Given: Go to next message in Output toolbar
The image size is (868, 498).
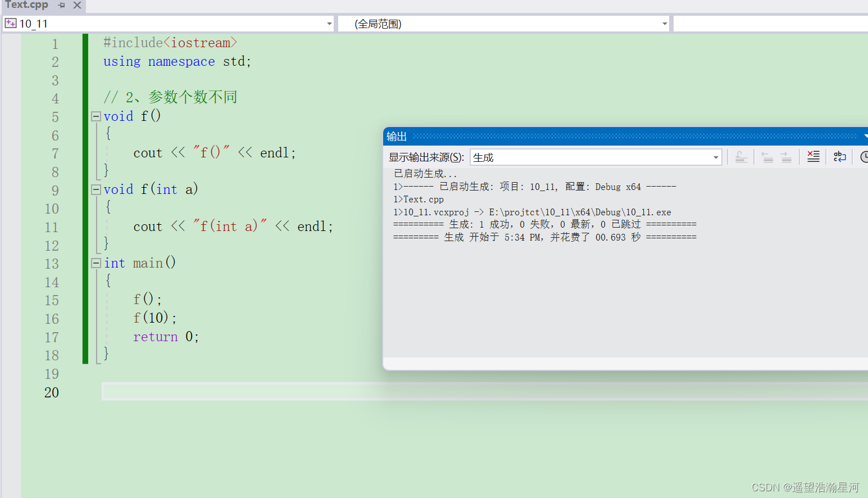Looking at the screenshot, I should tap(786, 157).
